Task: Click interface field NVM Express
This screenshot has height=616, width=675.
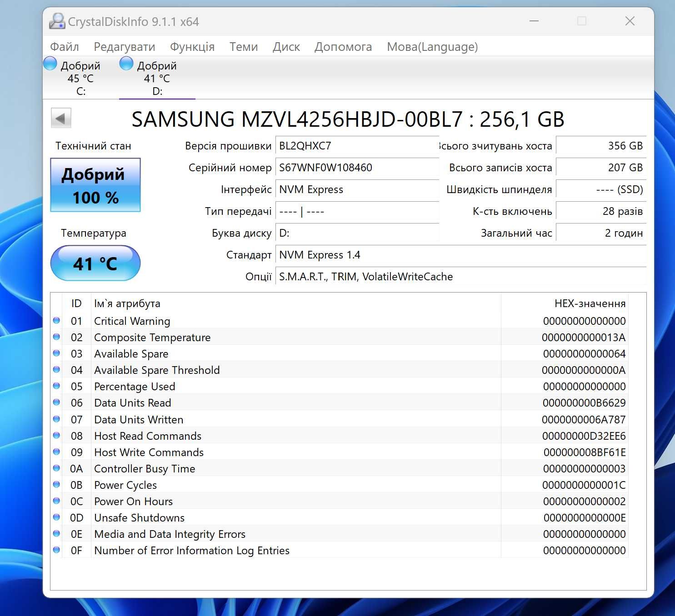Action: coord(357,189)
